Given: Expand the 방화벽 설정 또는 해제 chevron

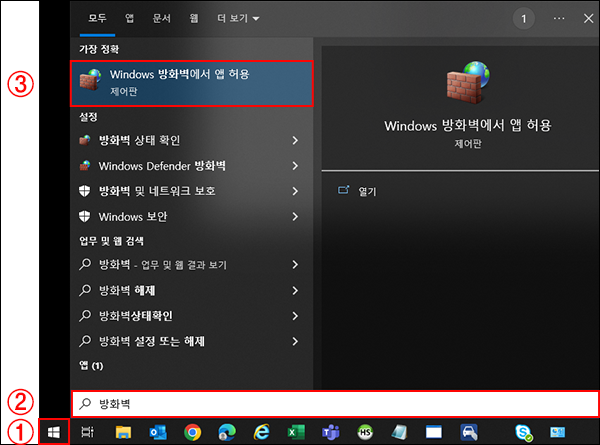Looking at the screenshot, I should click(x=295, y=341).
